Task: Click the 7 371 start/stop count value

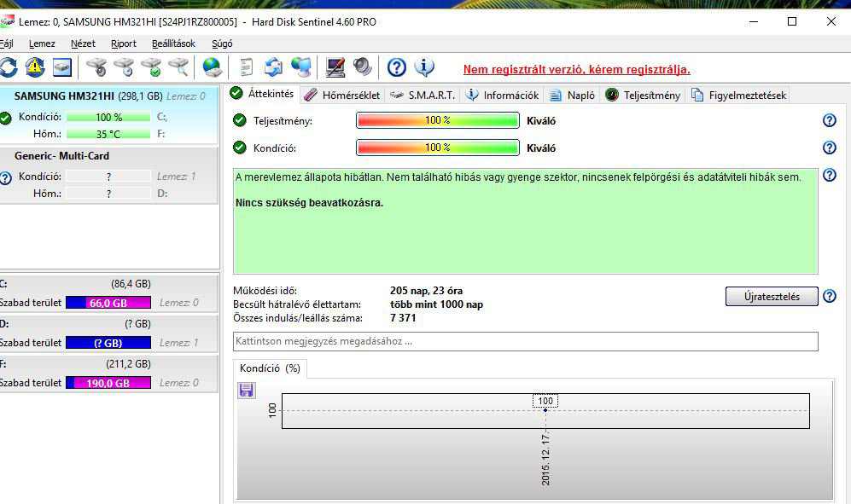Action: (x=403, y=318)
